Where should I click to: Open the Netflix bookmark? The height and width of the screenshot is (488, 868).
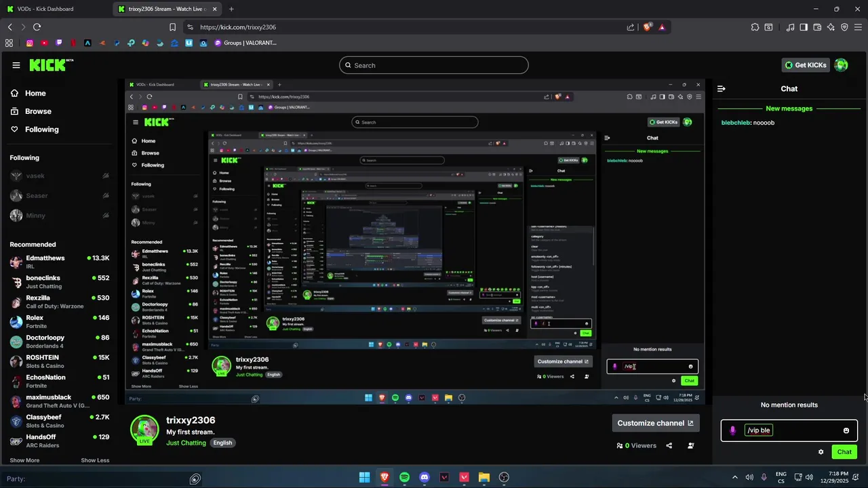[73, 43]
